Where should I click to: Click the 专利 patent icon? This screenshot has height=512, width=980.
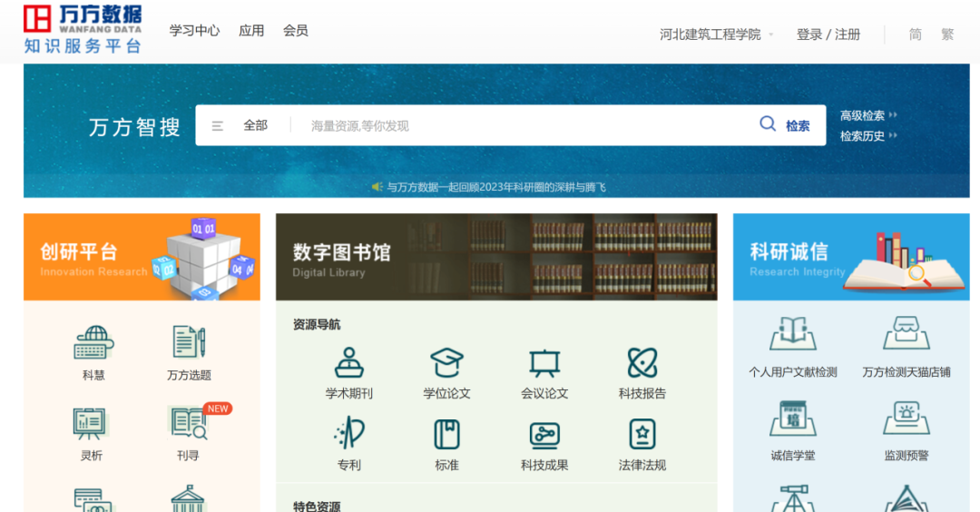[x=348, y=433]
